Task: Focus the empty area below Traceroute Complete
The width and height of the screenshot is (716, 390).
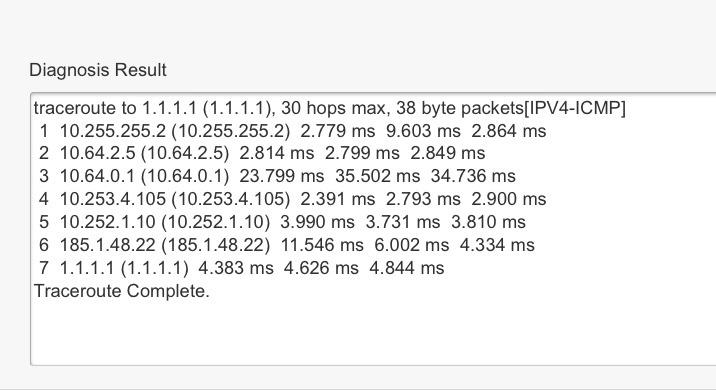Action: click(x=373, y=333)
